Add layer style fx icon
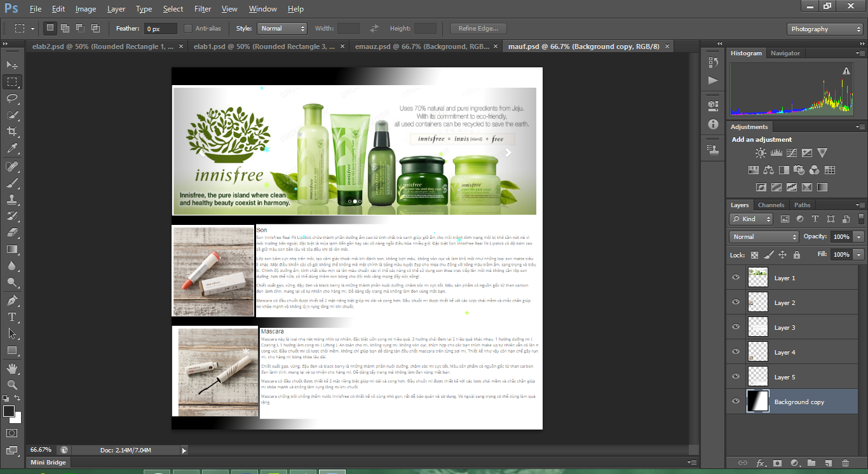The height and width of the screenshot is (474, 868). [760, 463]
